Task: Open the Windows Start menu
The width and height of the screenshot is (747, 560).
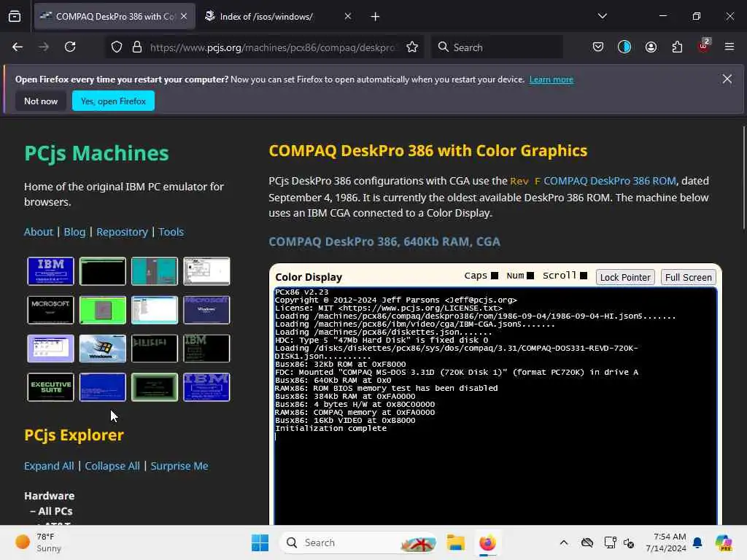Action: tap(260, 542)
